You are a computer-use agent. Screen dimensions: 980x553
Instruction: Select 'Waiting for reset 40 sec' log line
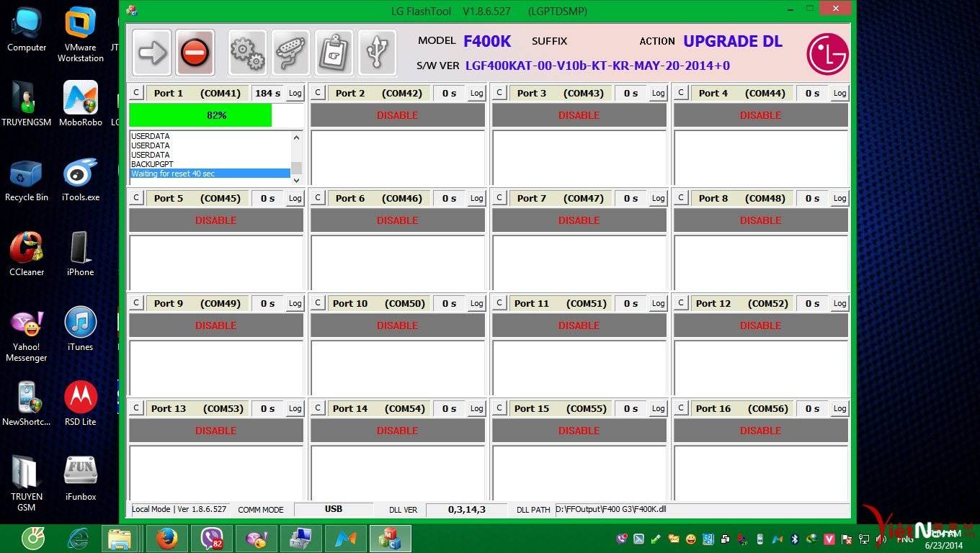(x=210, y=174)
